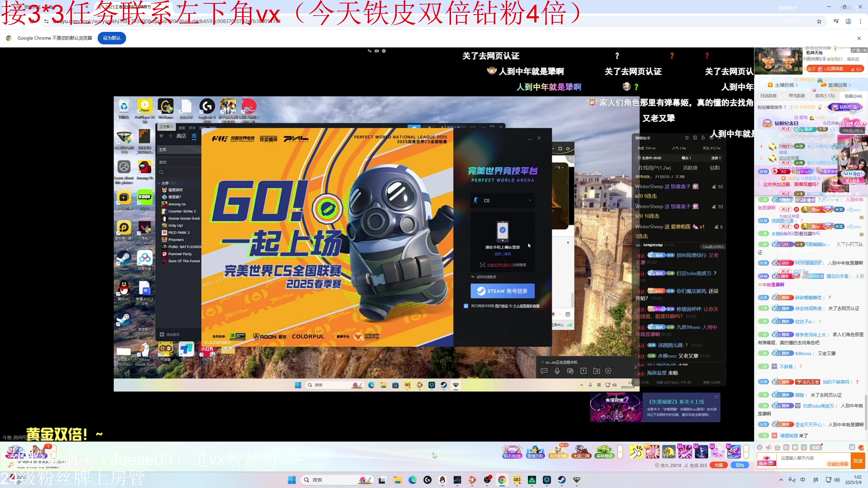Click the chat list scrollbar
868x488 pixels.
point(866,412)
